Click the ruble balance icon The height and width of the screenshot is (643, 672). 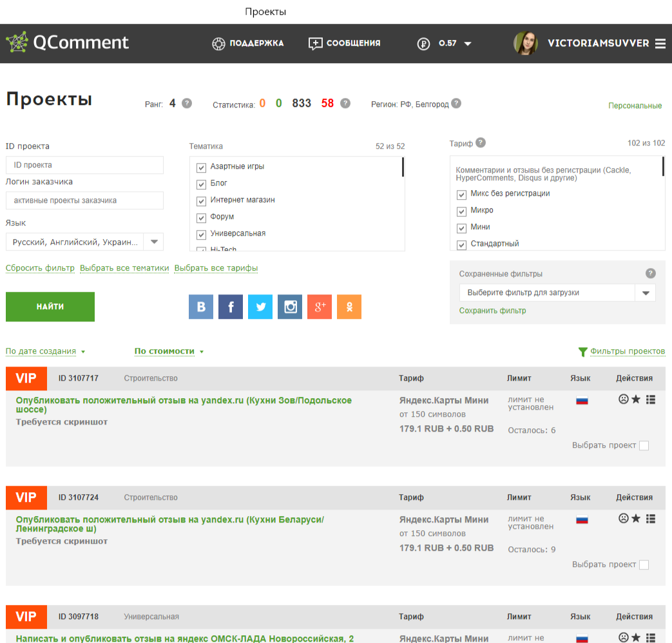423,44
